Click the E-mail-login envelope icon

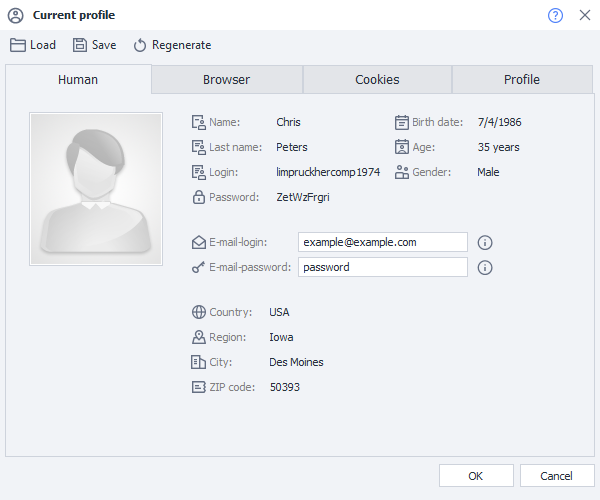(198, 242)
